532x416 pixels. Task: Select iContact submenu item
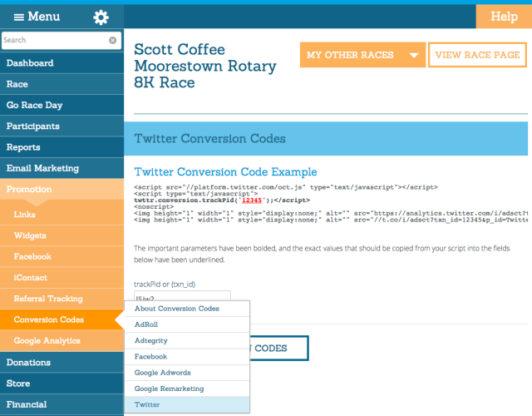pyautogui.click(x=62, y=277)
